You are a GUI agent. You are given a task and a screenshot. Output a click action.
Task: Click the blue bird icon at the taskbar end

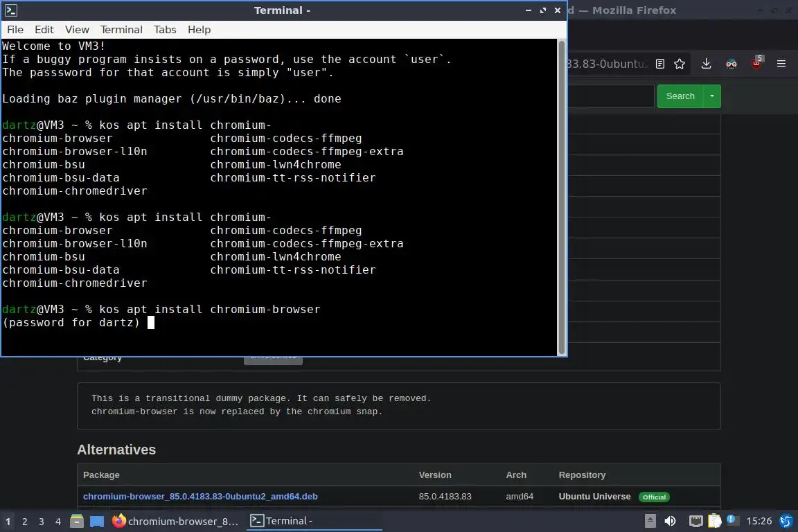click(x=786, y=521)
